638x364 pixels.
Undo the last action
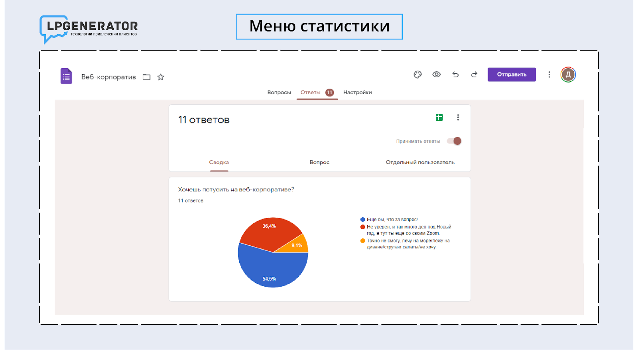pyautogui.click(x=455, y=75)
